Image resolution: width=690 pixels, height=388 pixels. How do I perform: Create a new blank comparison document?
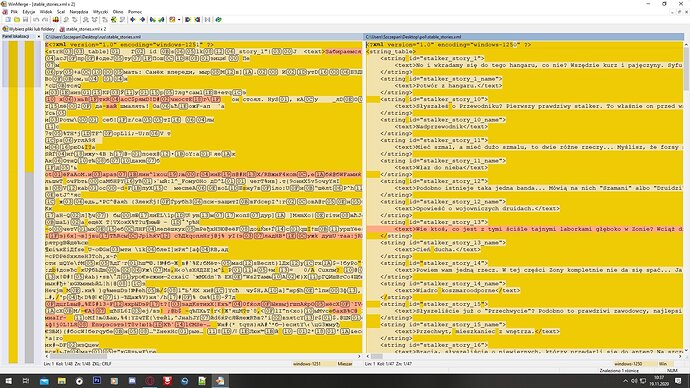point(7,20)
